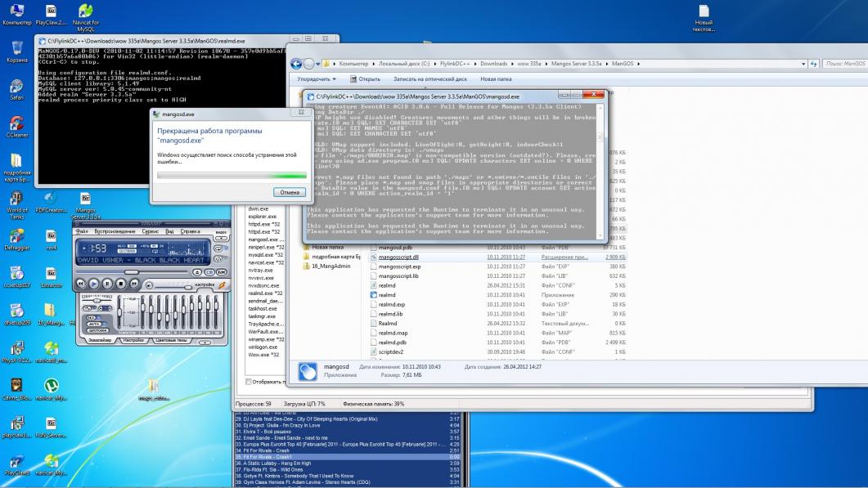Pause playback in Winamp
Viewport: 868px width, 488px height.
coord(107,284)
